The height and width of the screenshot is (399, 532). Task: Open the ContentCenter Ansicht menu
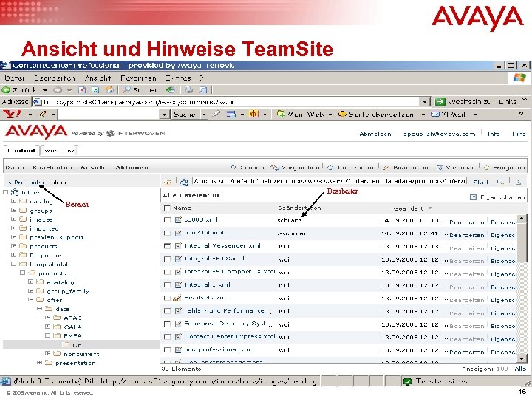pos(94,167)
